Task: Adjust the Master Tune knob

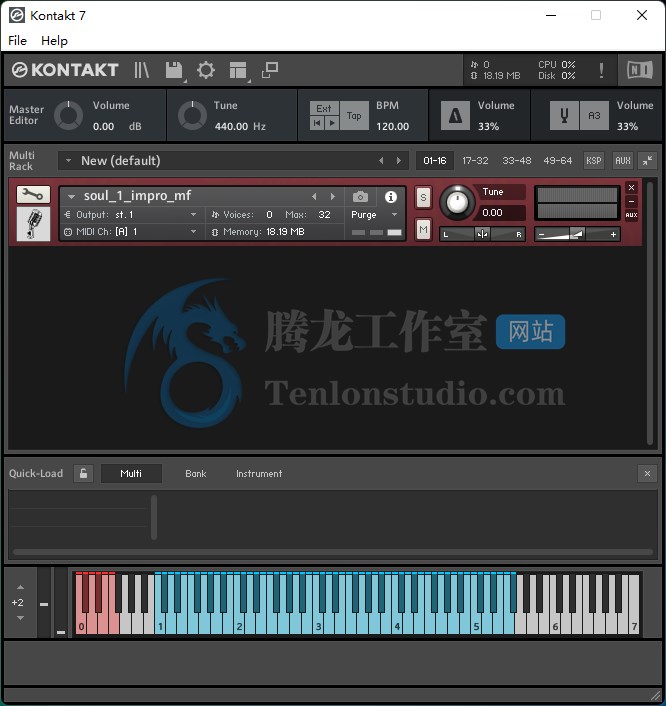Action: [x=192, y=115]
